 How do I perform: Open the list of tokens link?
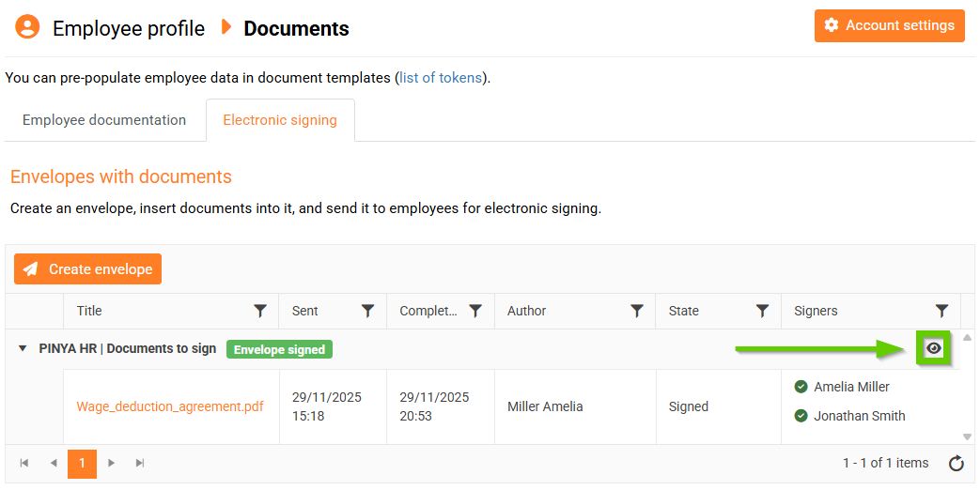tap(442, 78)
